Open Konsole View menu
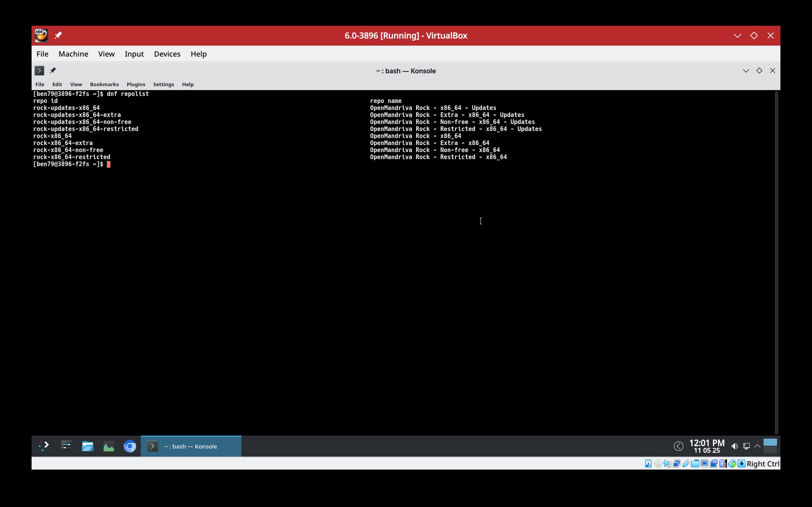 click(x=76, y=84)
